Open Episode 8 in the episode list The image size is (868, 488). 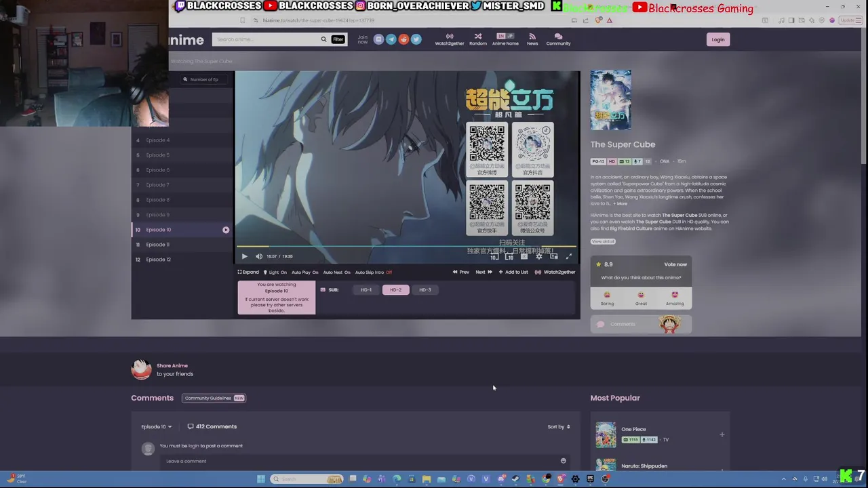(182, 200)
